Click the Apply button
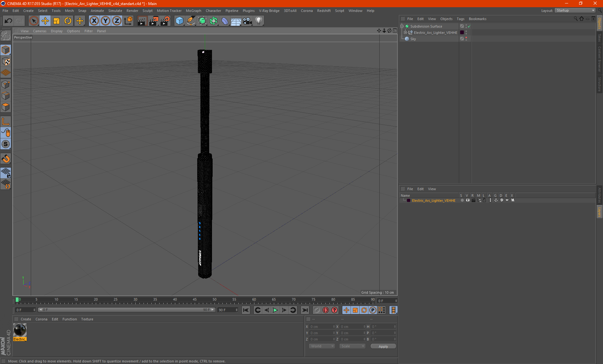603x364 pixels. point(383,346)
